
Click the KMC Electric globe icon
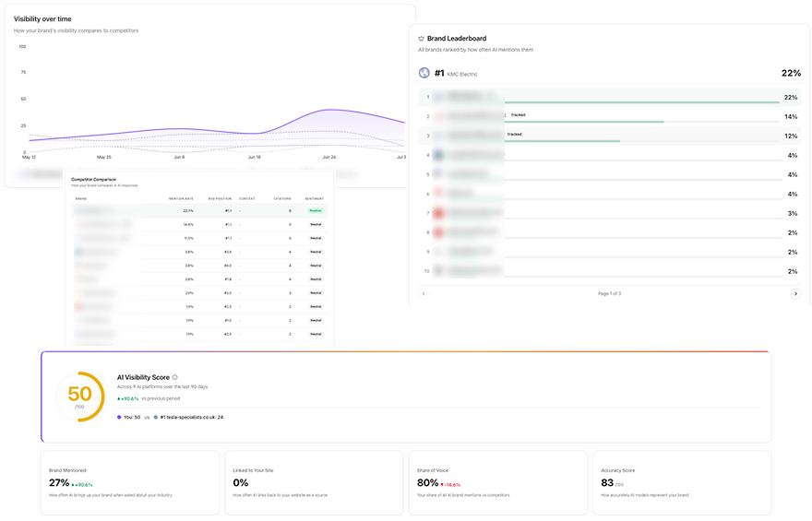(424, 73)
